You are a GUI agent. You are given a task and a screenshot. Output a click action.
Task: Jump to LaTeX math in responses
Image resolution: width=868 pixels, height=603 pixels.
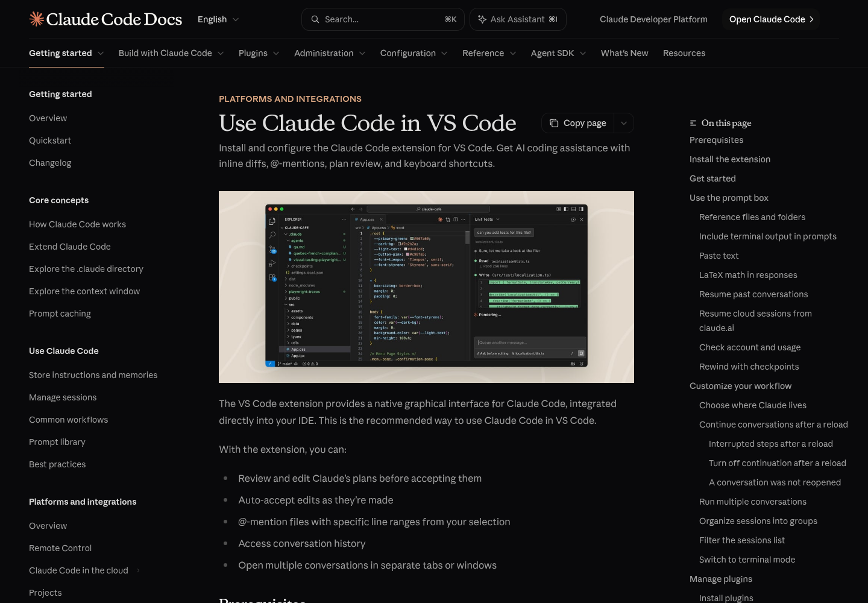[748, 275]
